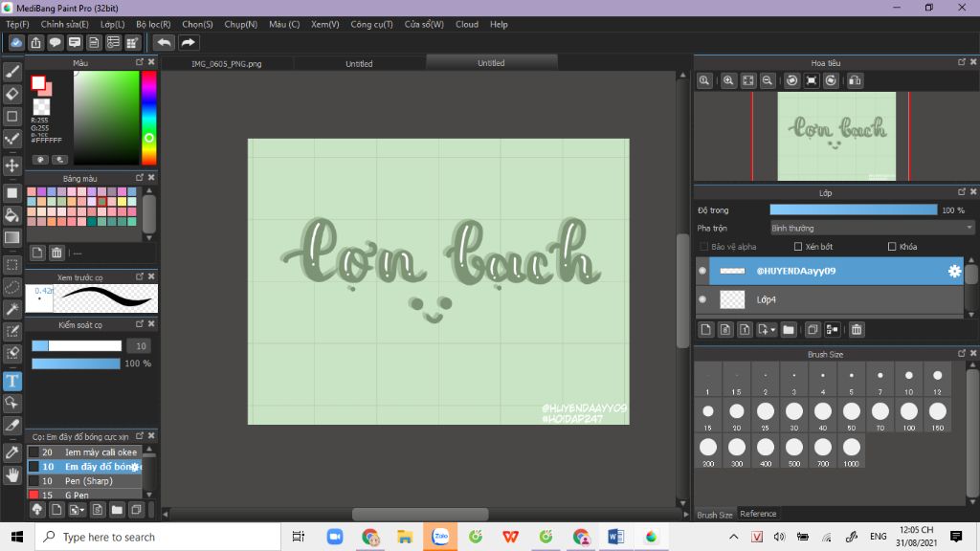Delete the selected layer with trash icon
Viewport: 980px width, 551px height.
(x=857, y=329)
